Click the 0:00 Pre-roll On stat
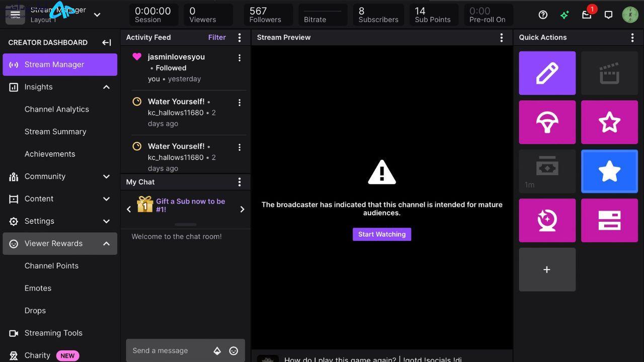 488,15
